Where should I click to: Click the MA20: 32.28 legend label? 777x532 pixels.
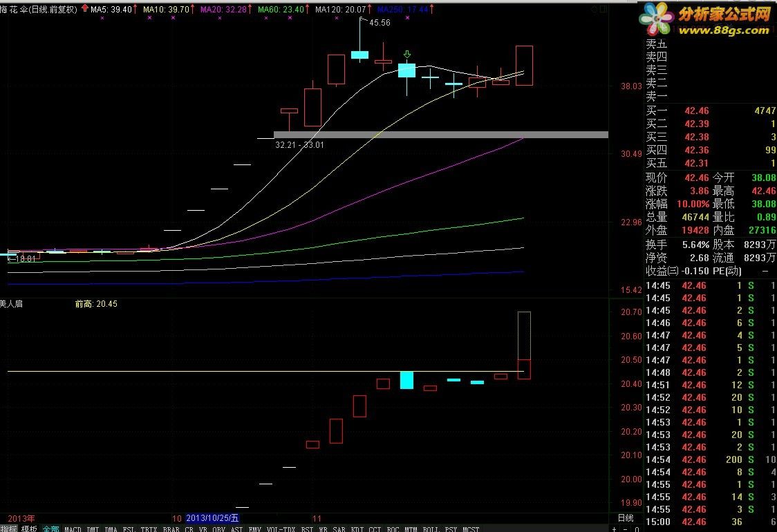(223, 9)
